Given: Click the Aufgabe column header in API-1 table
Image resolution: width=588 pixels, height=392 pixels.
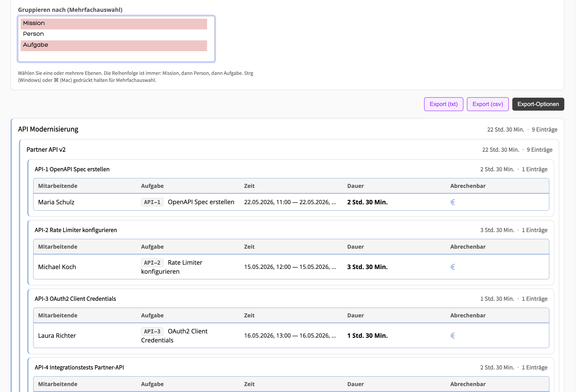Looking at the screenshot, I should pos(152,186).
